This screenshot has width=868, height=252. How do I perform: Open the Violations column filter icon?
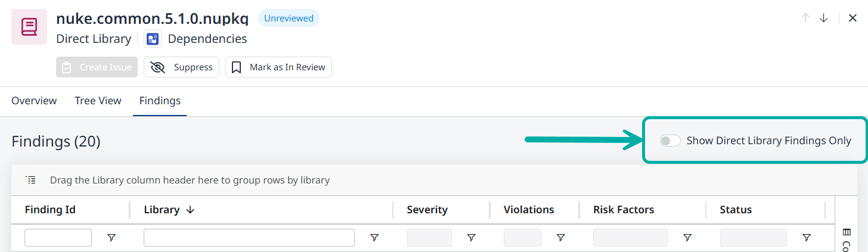(x=560, y=238)
